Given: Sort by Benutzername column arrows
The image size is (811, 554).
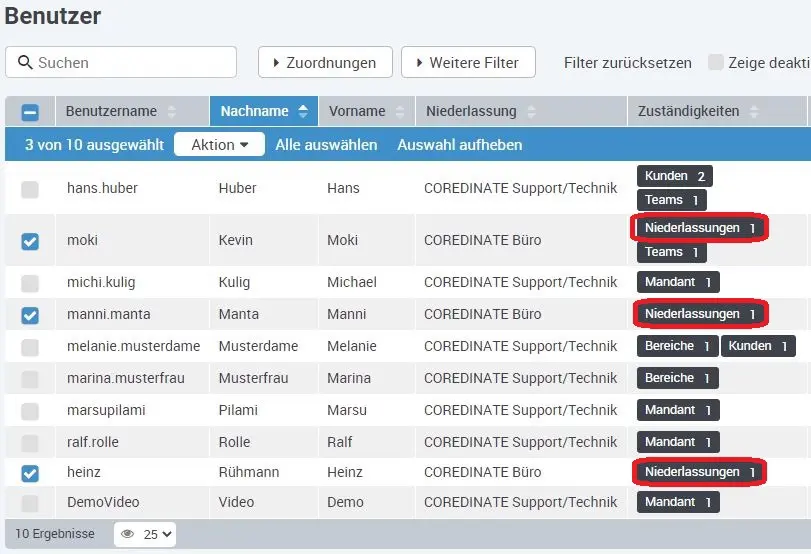Looking at the screenshot, I should click(171, 112).
